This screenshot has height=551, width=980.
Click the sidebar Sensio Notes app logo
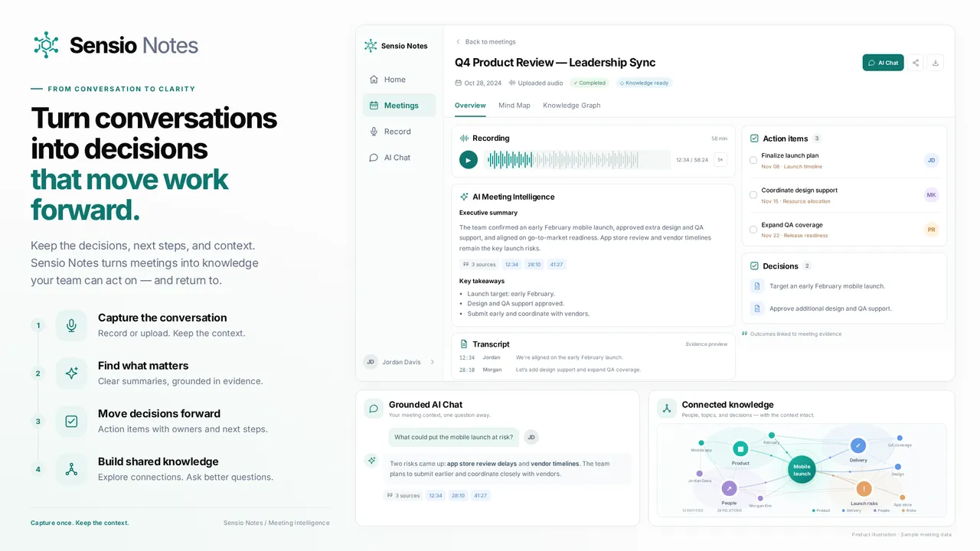pos(371,46)
